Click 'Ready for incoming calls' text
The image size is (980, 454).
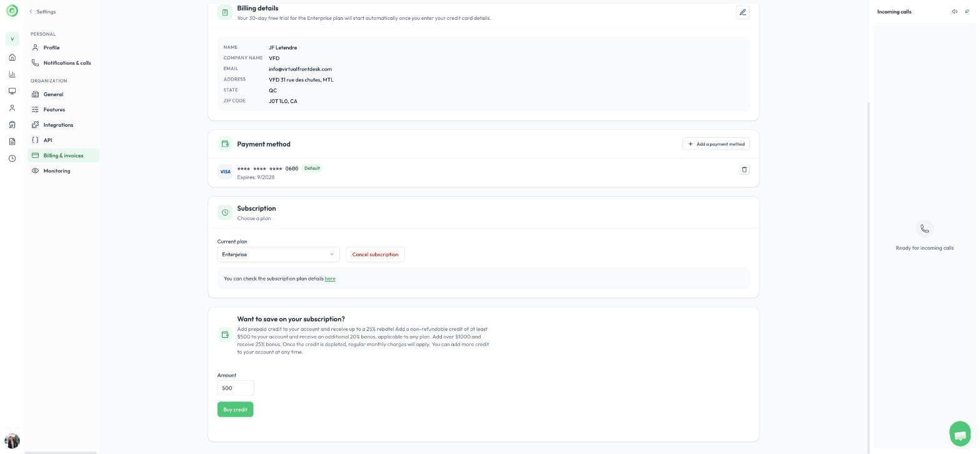(924, 248)
